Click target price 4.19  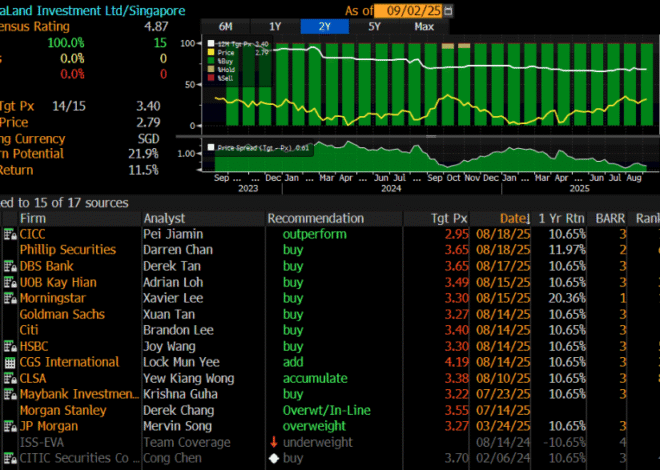pos(457,362)
